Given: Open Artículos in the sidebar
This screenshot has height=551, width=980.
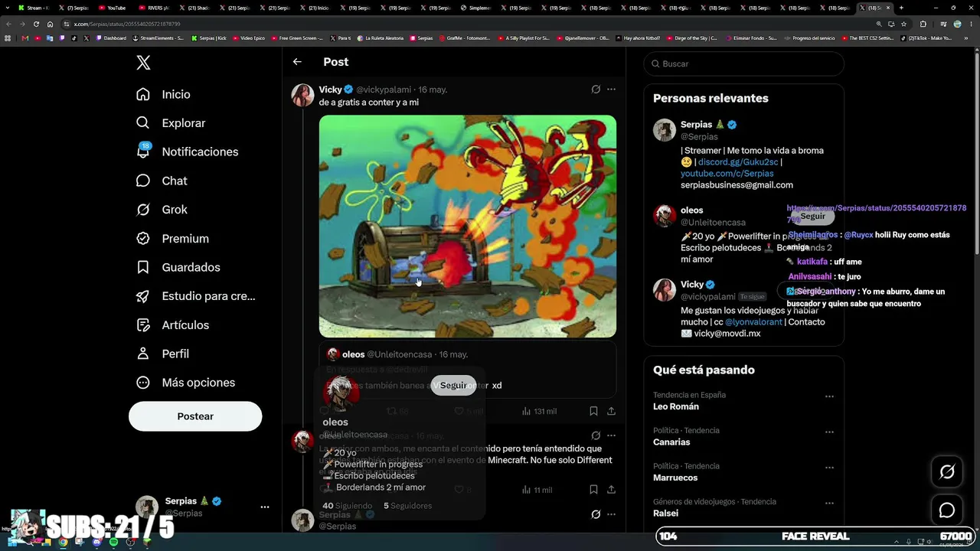Looking at the screenshot, I should 172,325.
